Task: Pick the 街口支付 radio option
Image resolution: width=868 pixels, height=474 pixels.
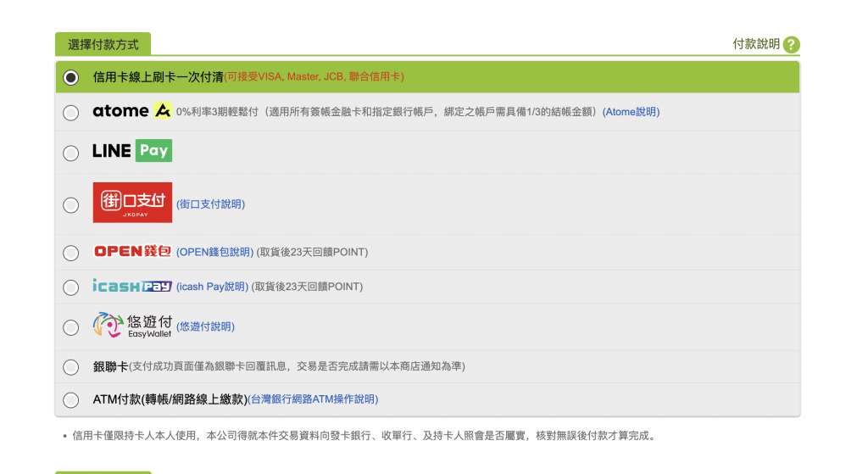Action: (x=71, y=204)
